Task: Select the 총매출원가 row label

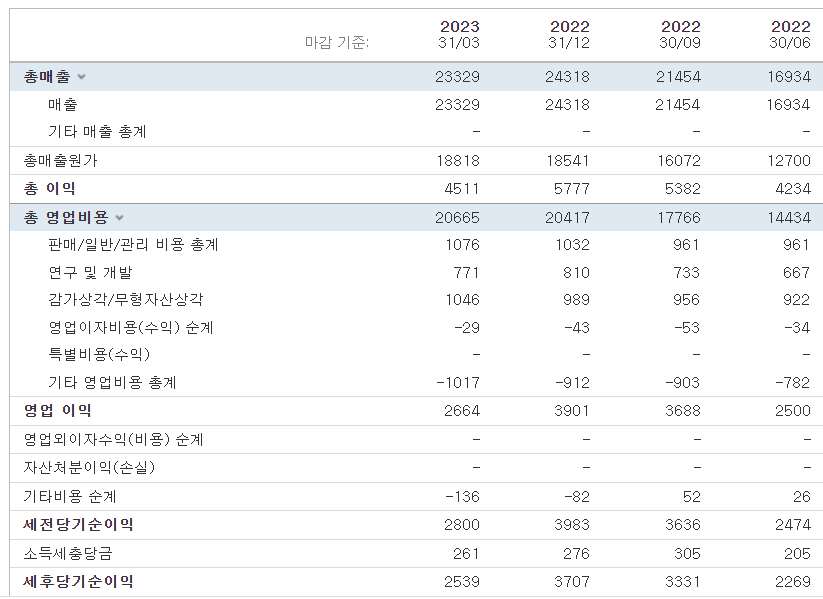Action: coord(60,161)
